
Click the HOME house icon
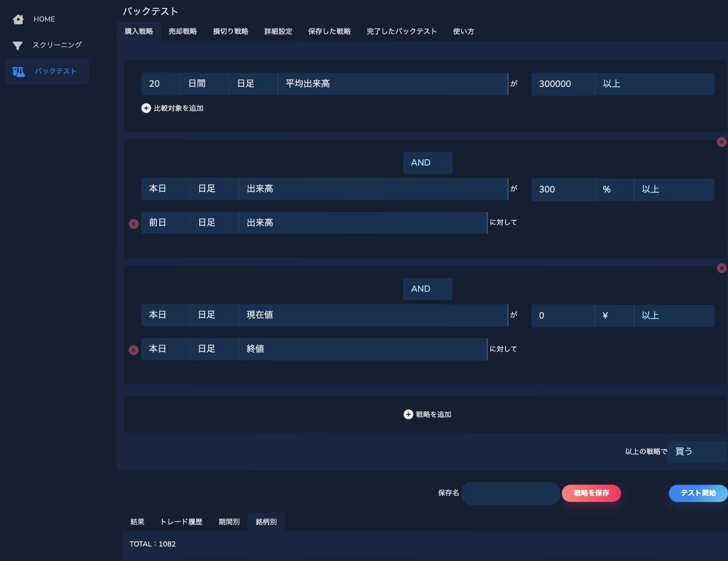click(18, 19)
